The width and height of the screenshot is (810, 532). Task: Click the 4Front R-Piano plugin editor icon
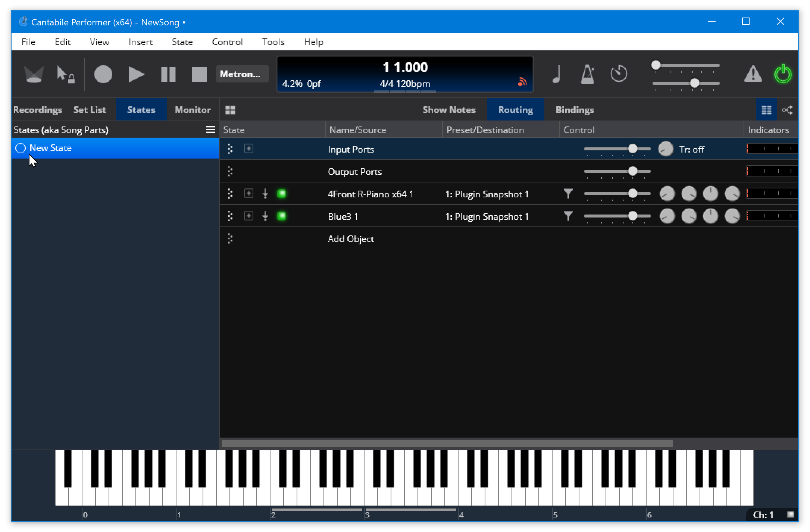coord(265,194)
